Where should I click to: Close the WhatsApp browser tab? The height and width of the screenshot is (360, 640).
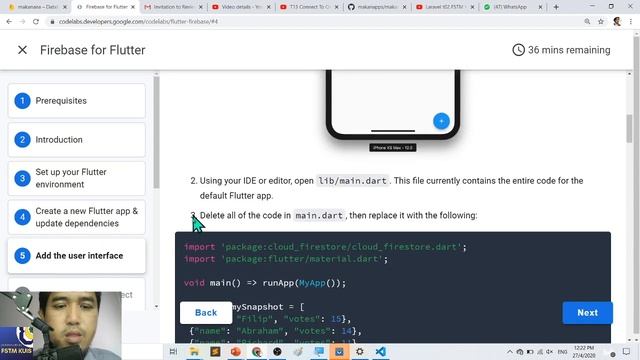(x=540, y=7)
